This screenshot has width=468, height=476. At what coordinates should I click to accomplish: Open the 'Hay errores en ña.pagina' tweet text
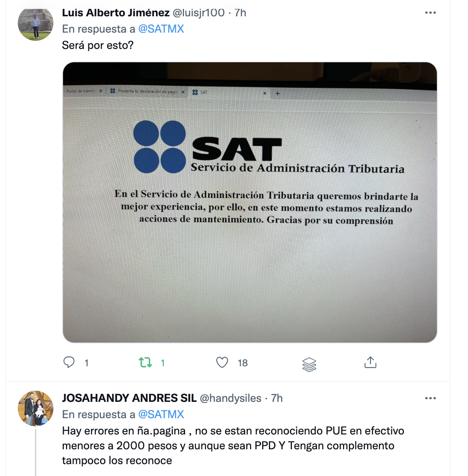(233, 446)
